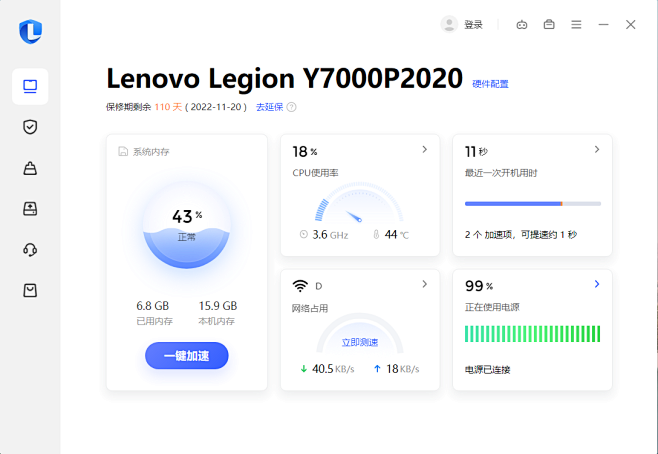This screenshot has width=658, height=454.
Task: Click the 最近一次开机用时 label
Action: [x=501, y=173]
